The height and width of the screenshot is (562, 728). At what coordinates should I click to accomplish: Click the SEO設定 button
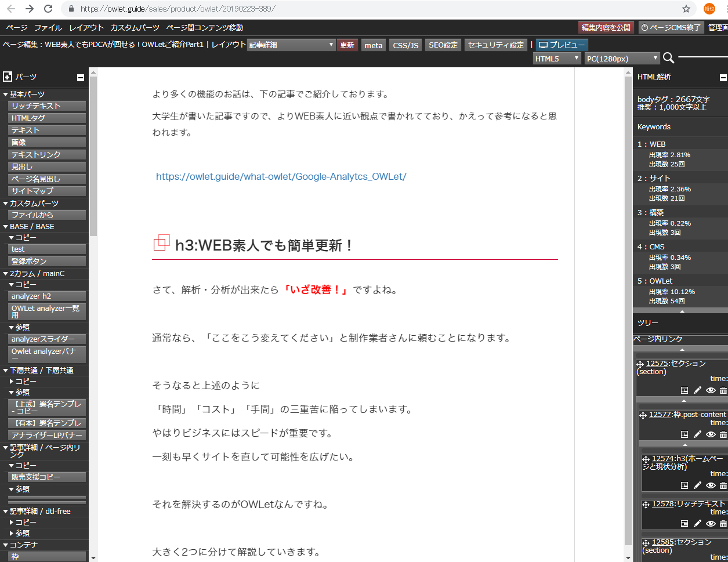click(443, 45)
